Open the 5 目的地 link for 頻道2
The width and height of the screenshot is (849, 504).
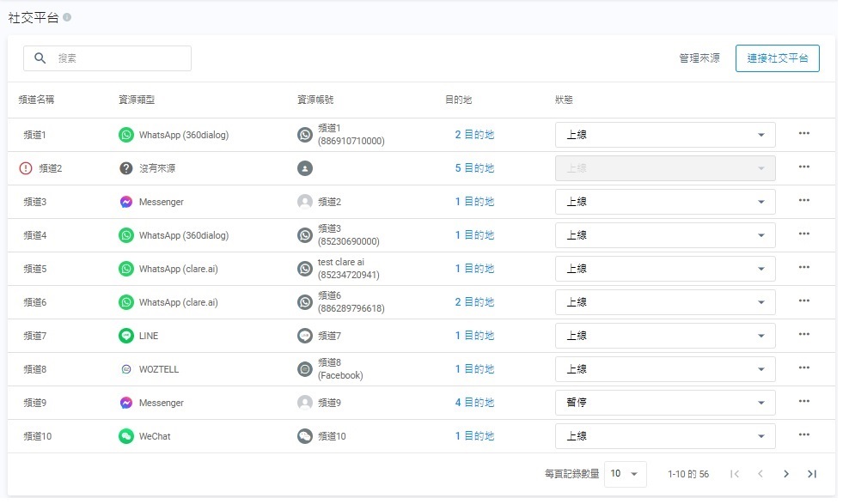(474, 168)
